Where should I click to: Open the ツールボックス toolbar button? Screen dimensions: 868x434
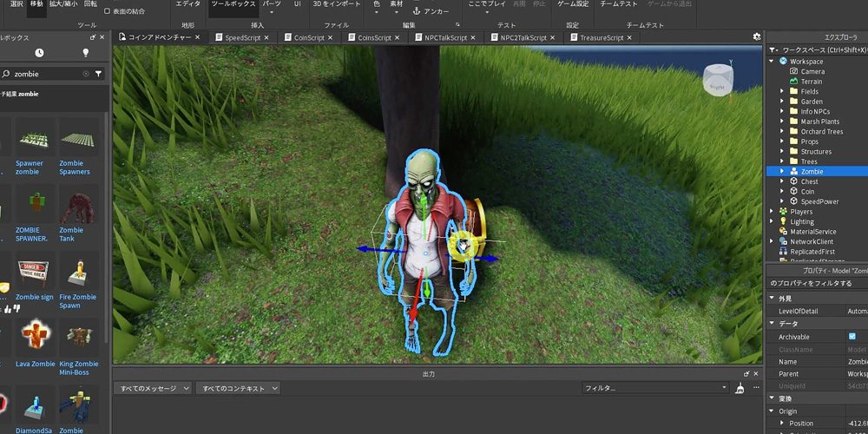tap(233, 4)
